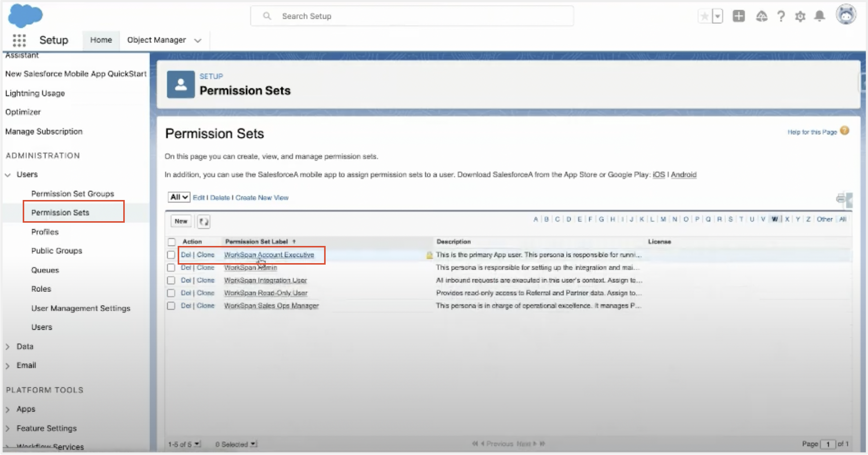Open Permission Set Groups in sidebar

(x=73, y=194)
